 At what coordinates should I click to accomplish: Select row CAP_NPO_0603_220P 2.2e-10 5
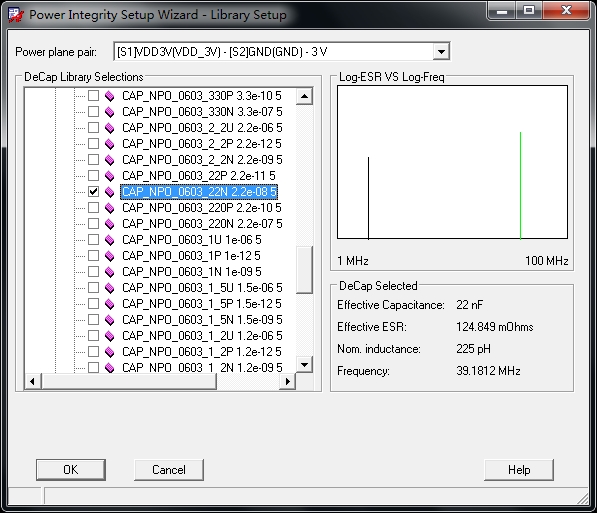201,208
